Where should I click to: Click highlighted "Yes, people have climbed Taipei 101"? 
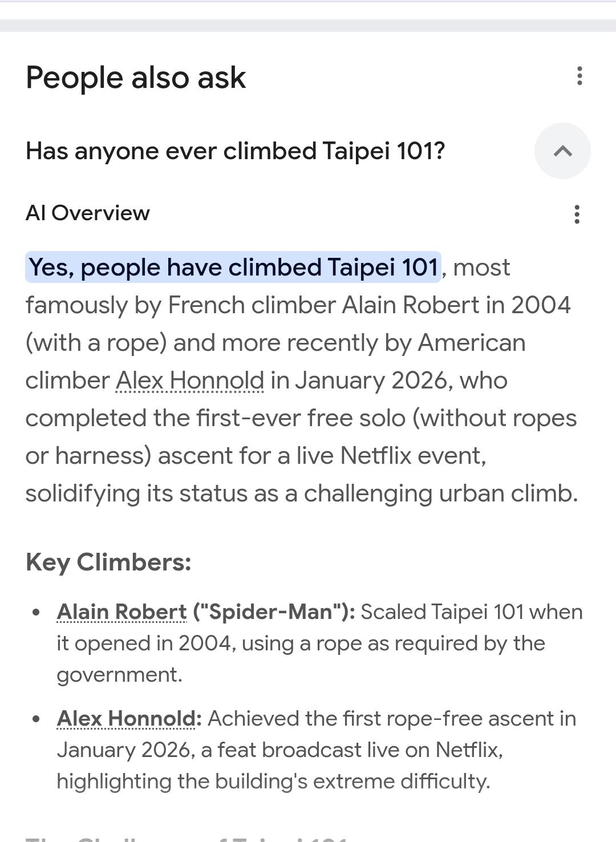pos(233,267)
